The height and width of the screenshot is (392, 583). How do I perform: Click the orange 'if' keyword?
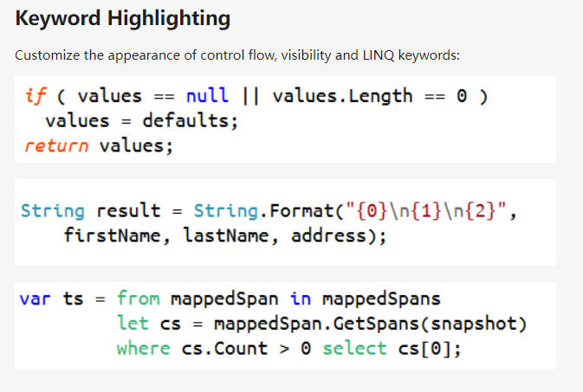pos(36,96)
